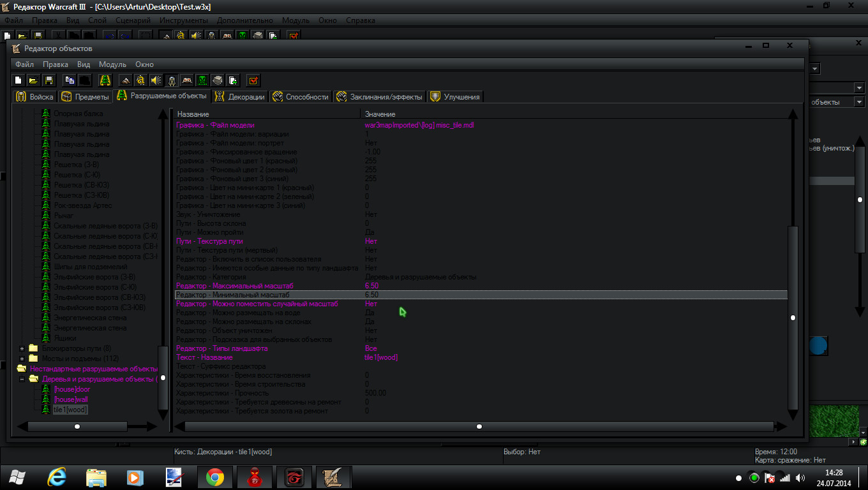Click value war3mapImported model path
868x490 pixels.
point(419,125)
